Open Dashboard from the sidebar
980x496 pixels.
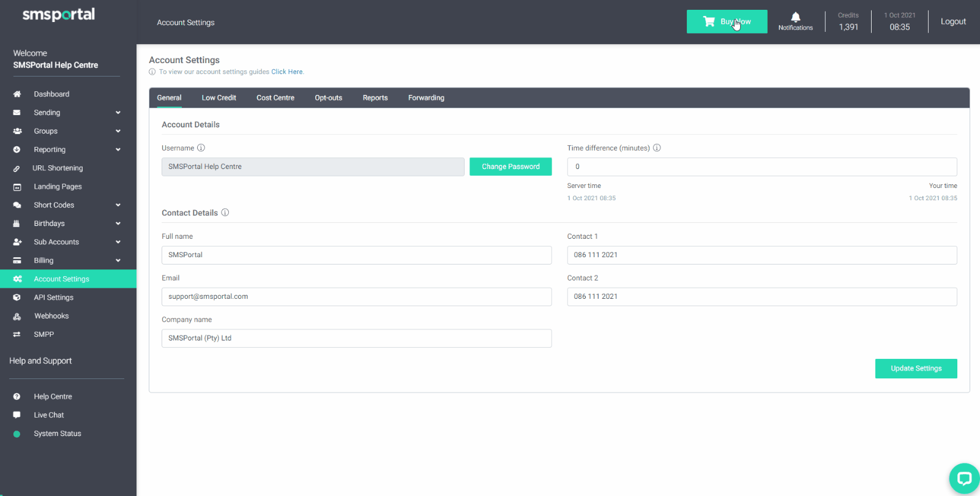click(x=51, y=94)
